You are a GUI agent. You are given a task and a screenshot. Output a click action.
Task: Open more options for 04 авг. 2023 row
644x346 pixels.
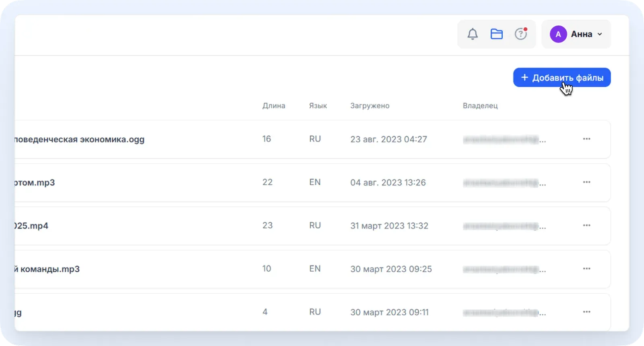586,182
